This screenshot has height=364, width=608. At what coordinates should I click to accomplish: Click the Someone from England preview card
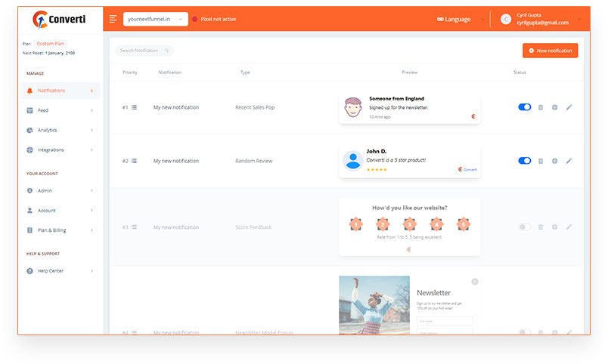(x=409, y=108)
